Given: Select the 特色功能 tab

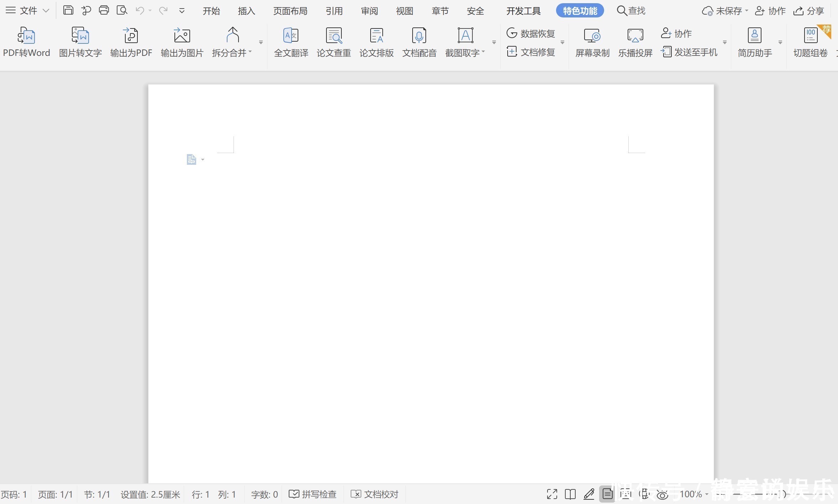Looking at the screenshot, I should [580, 11].
